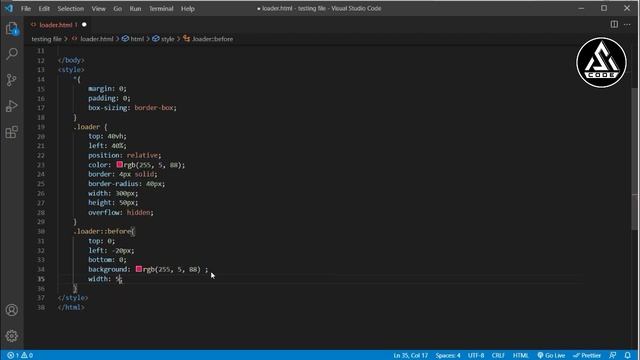640x360 pixels.
Task: Open the Help menu
Action: 188,9
